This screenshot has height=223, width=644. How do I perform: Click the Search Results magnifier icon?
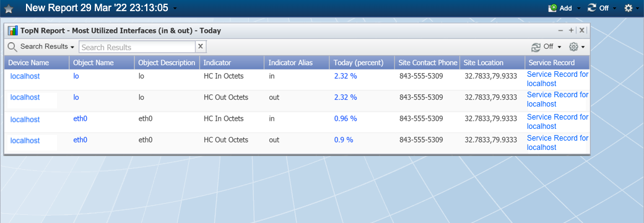13,47
